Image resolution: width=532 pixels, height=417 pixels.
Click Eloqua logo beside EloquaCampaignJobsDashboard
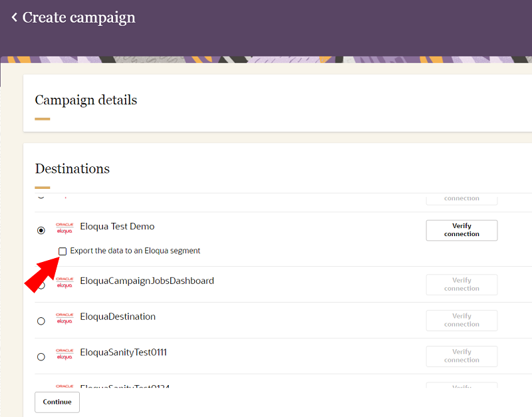click(65, 283)
